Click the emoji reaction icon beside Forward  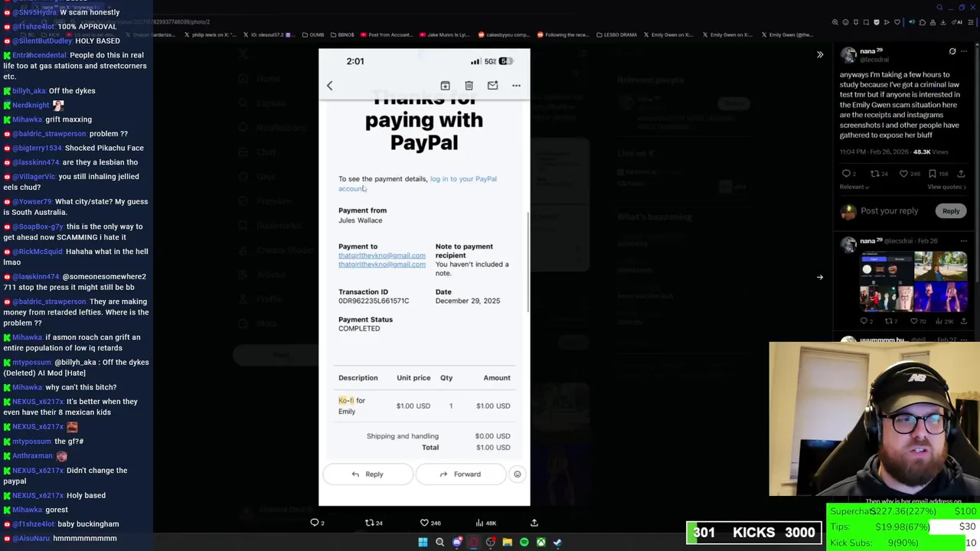tap(517, 474)
